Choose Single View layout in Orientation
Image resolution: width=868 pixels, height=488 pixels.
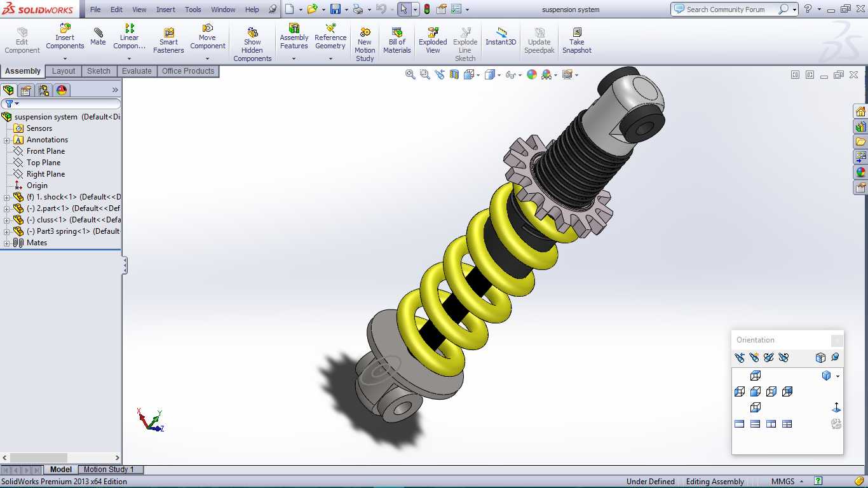[x=739, y=424]
